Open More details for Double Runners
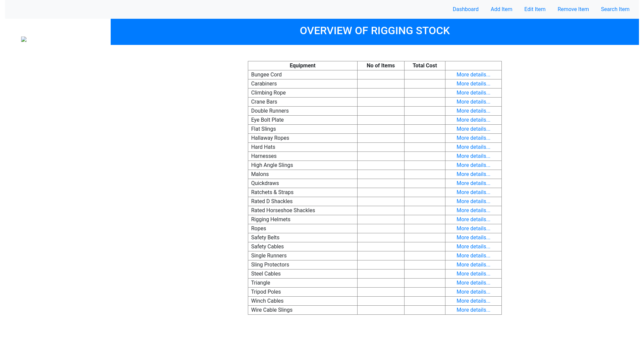 pyautogui.click(x=473, y=111)
